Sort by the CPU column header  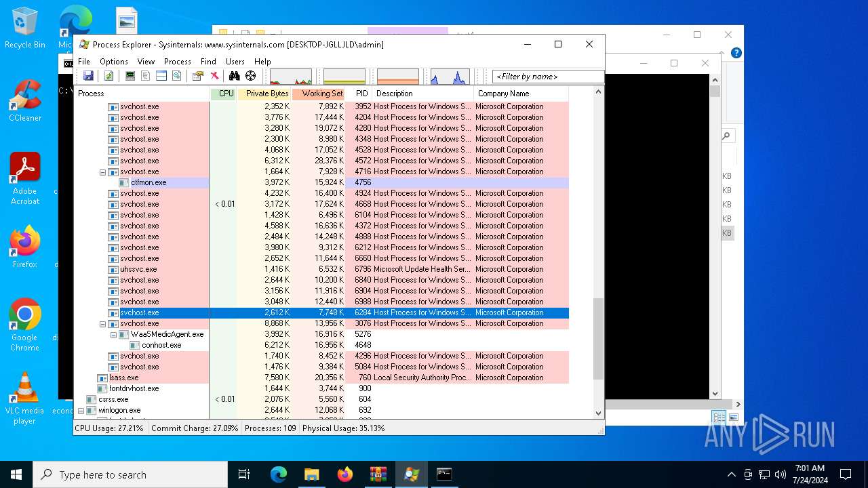coord(224,94)
